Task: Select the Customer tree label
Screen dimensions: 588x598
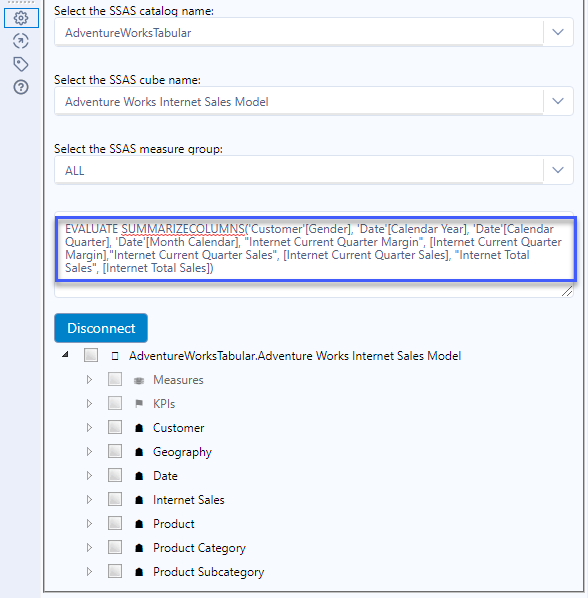Action: tap(178, 428)
